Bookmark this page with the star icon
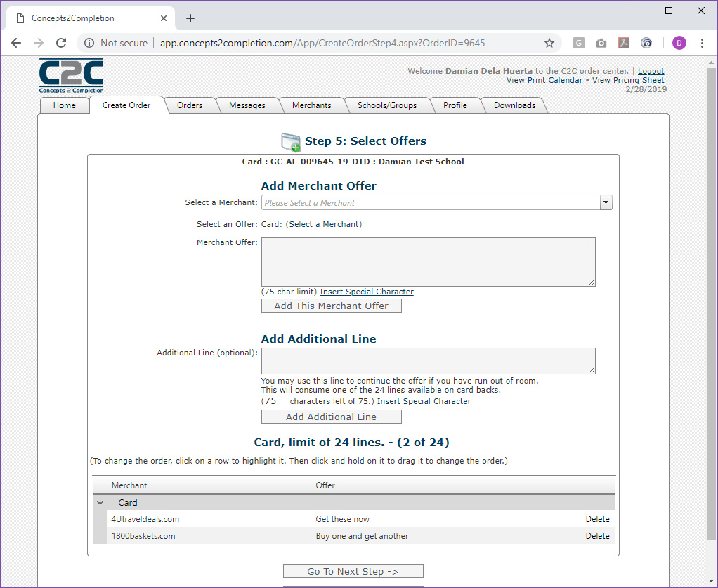Viewport: 718px width, 588px height. click(x=549, y=43)
